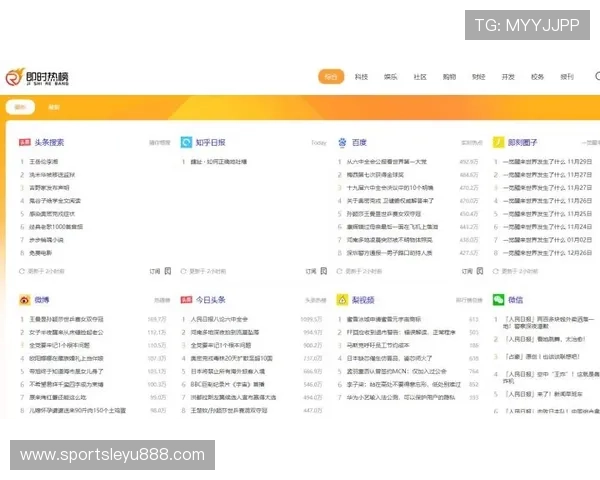Switch to the 开发 category tab
The image size is (600, 480).
pyautogui.click(x=508, y=77)
